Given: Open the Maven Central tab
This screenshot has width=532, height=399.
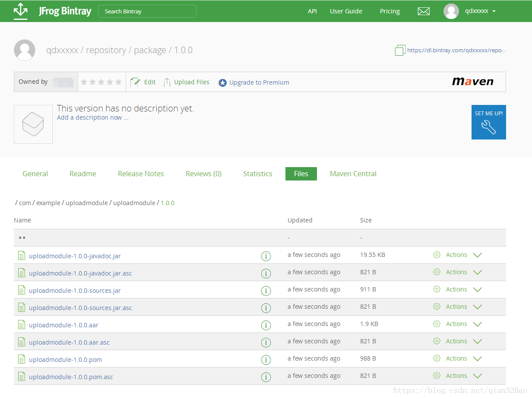Looking at the screenshot, I should (x=353, y=174).
